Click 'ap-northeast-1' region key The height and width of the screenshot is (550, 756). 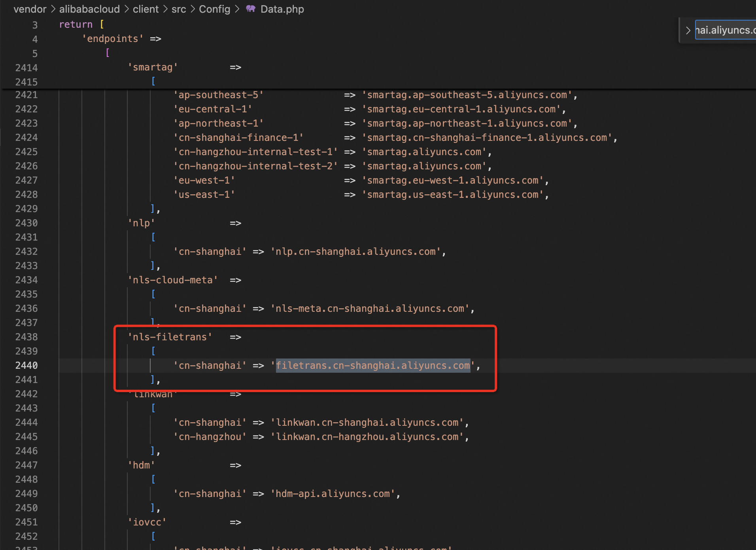[x=218, y=123]
